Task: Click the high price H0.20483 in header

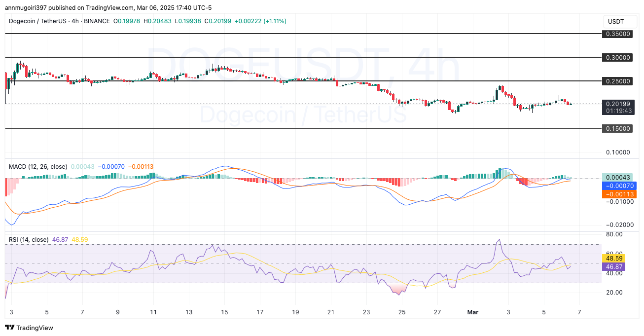Action: tap(158, 21)
